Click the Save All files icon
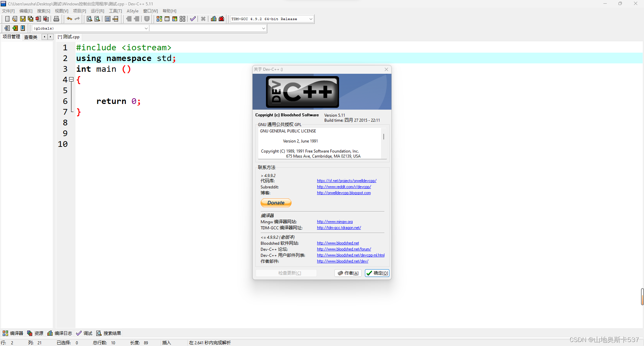 (31, 19)
